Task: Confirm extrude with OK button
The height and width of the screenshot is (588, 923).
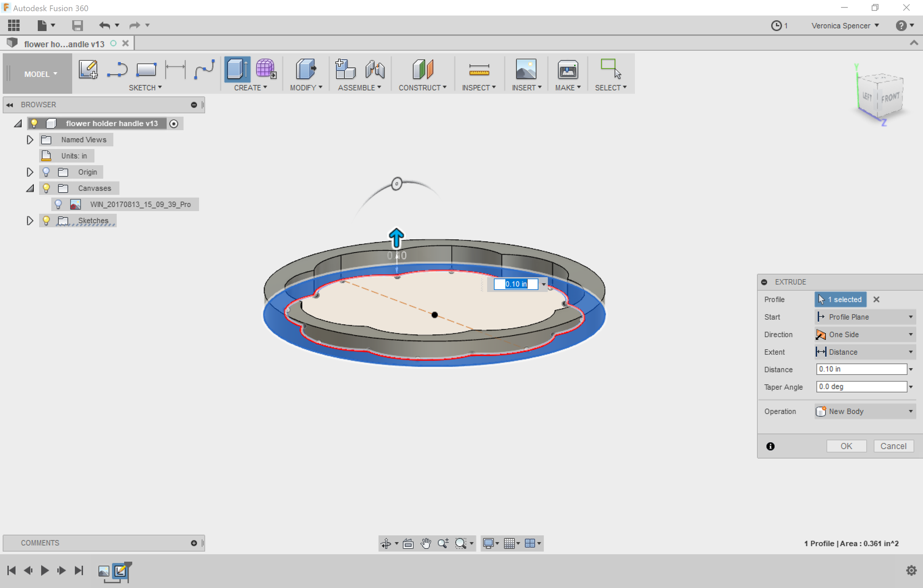Action: [846, 446]
